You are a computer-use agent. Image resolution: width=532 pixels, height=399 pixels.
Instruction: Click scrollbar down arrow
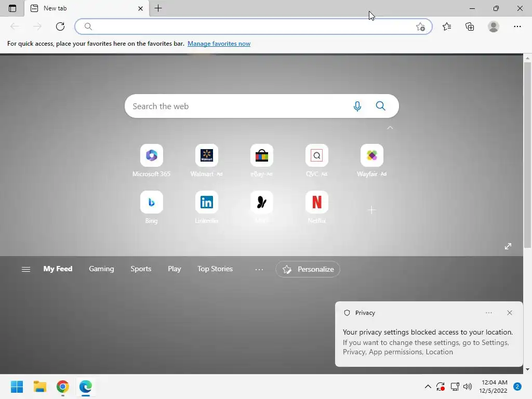tap(527, 369)
